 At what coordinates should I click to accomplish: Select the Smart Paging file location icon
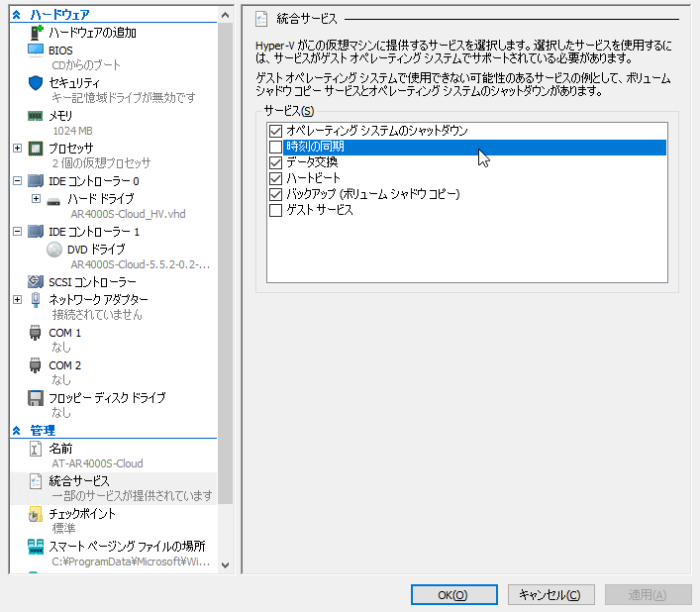point(36,547)
